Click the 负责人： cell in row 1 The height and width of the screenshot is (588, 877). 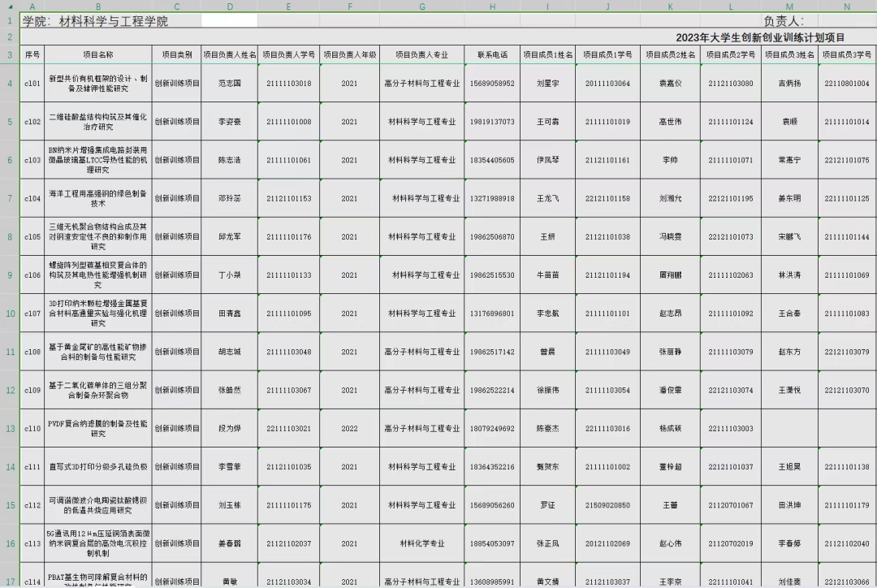[784, 21]
